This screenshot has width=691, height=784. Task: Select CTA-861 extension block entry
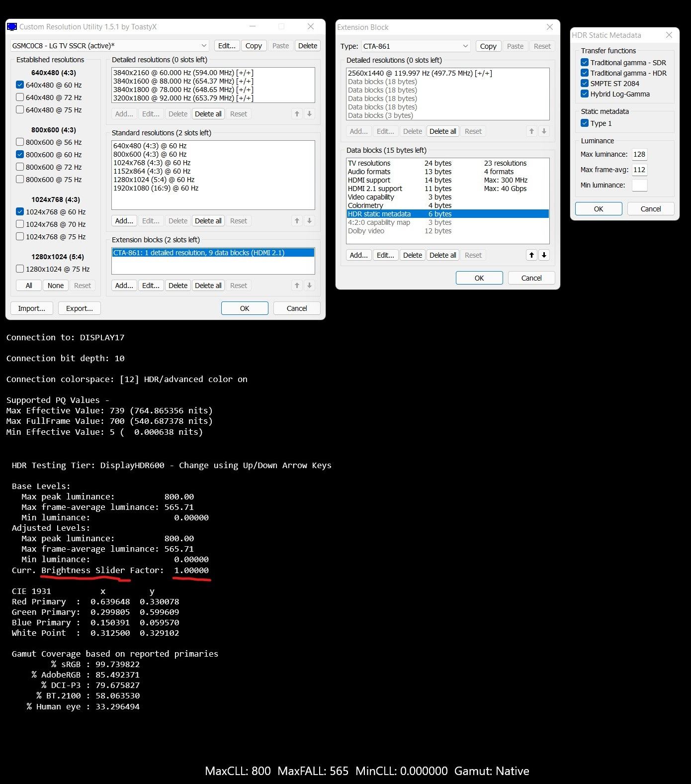point(213,253)
